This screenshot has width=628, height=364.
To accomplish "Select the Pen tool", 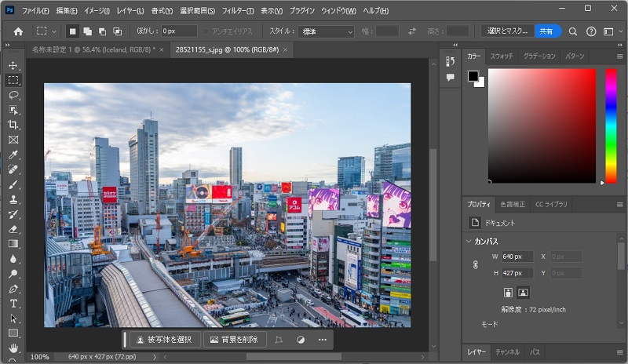I will [x=13, y=289].
